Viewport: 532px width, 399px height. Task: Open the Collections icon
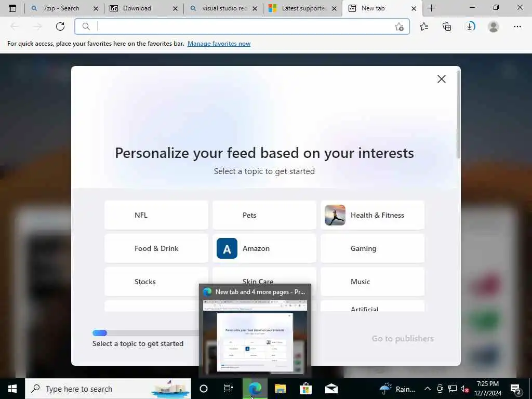447,26
